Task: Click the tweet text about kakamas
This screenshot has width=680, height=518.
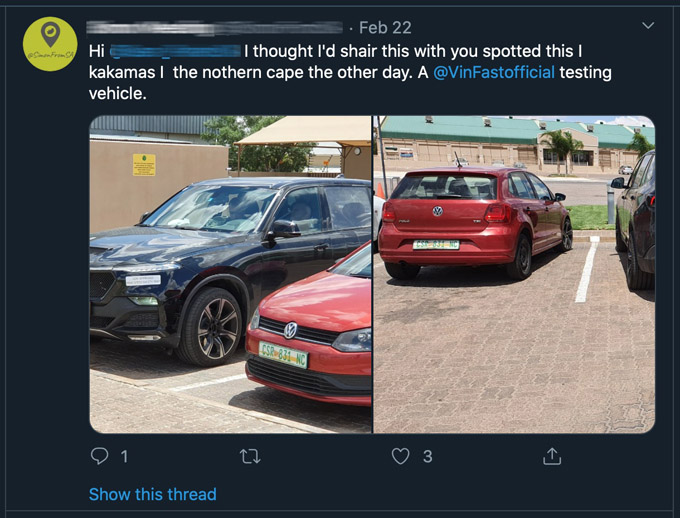Action: pyautogui.click(x=350, y=72)
